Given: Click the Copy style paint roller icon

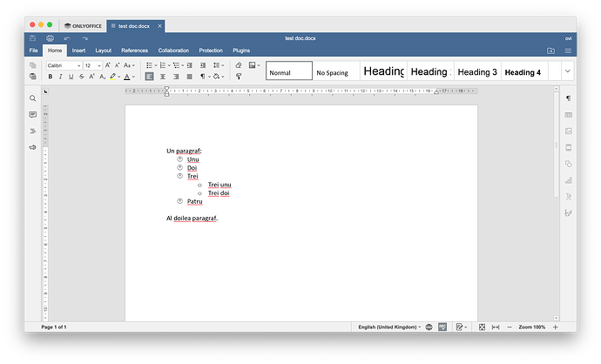Looking at the screenshot, I should (x=239, y=77).
